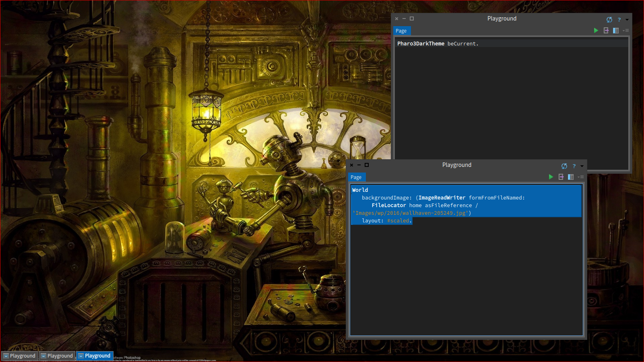Screen dimensions: 644x362
Task: Click the remote publish icon in back Playground
Action: click(x=606, y=31)
